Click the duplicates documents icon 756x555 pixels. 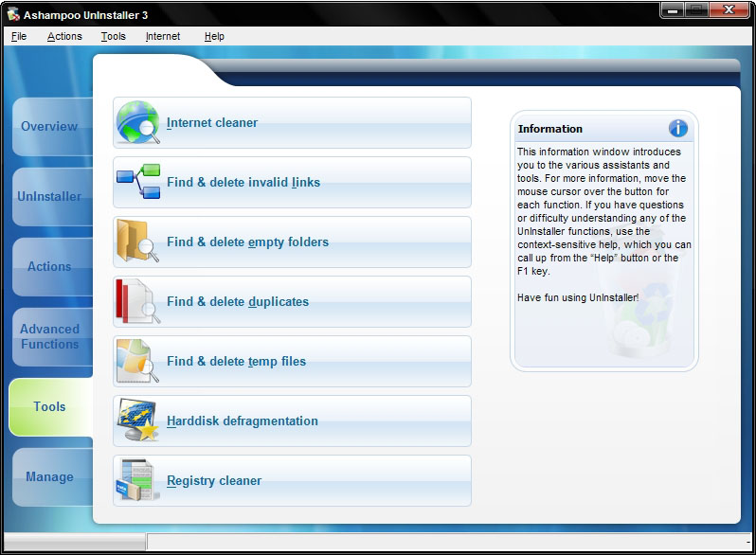tap(138, 301)
